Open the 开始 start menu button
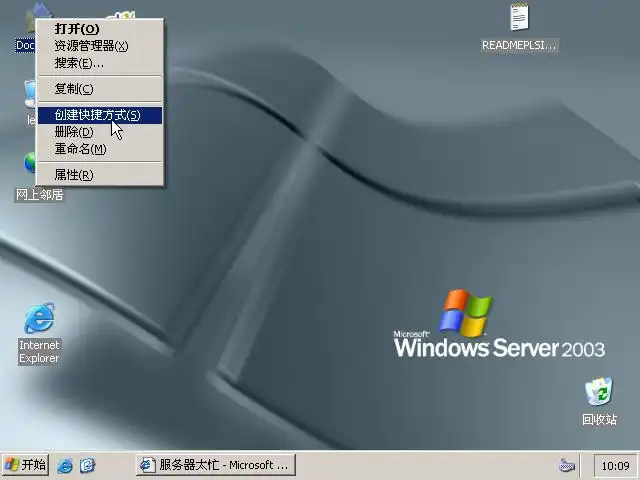 coord(25,465)
